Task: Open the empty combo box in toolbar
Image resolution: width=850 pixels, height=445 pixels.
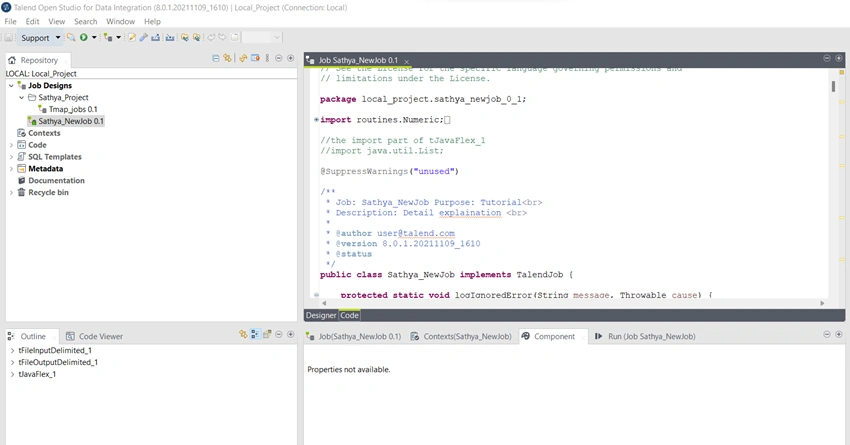Action: (x=261, y=37)
